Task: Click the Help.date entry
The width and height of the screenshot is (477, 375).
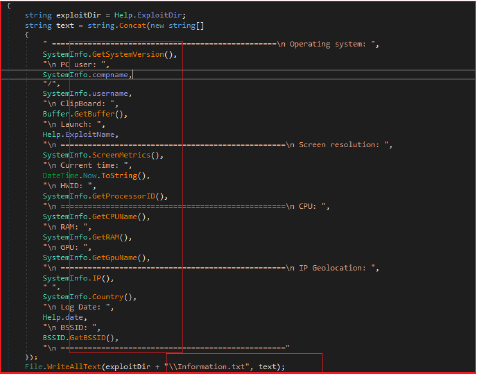Action: (x=63, y=317)
